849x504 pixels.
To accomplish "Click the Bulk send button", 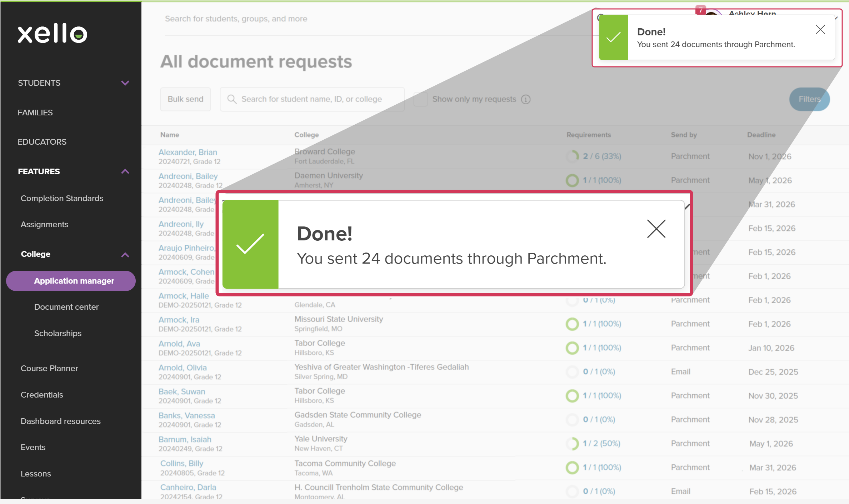I will coord(185,99).
